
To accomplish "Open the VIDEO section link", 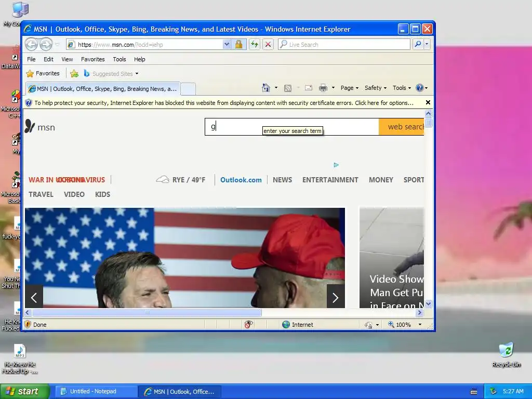I will [x=74, y=194].
